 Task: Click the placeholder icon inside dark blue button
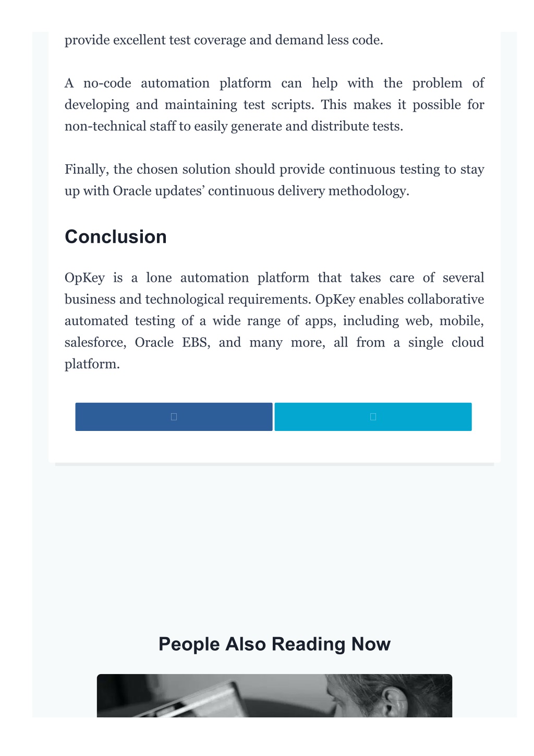(174, 416)
